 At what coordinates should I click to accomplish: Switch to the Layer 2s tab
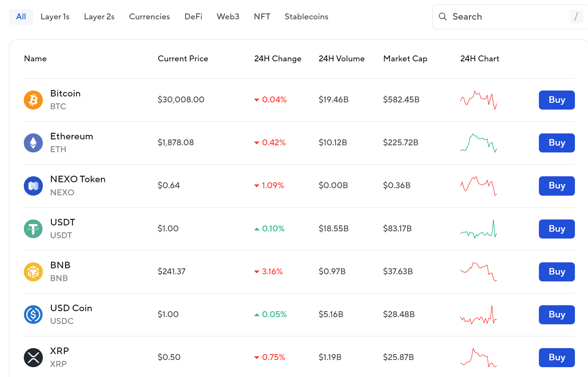[99, 17]
